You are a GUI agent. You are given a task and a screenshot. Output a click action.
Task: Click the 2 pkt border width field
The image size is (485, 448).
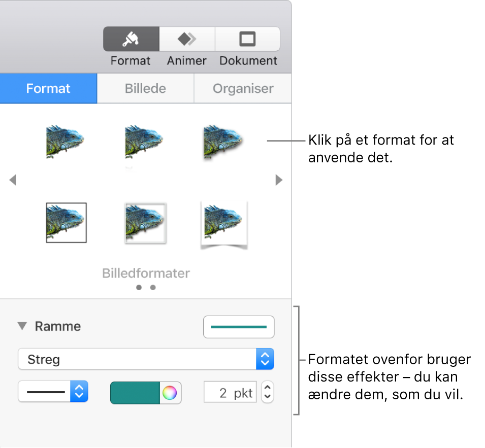pos(230,392)
